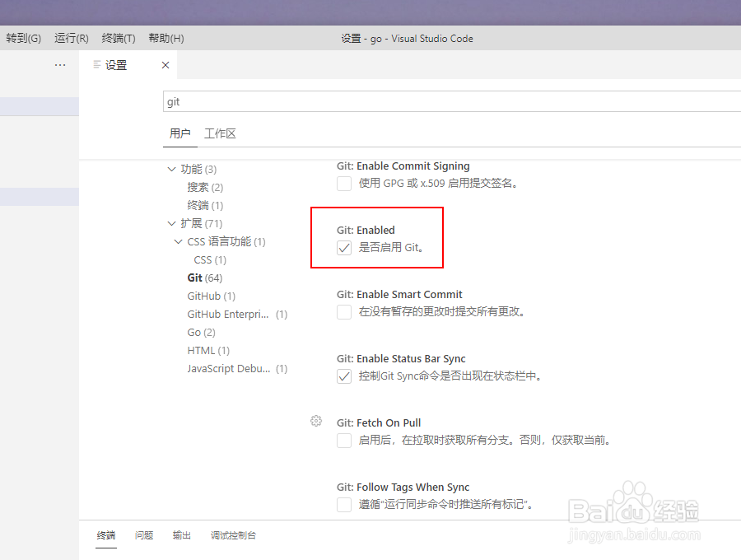Click the Git: Enable Status Bar Sync title
This screenshot has width=741, height=560.
point(401,359)
